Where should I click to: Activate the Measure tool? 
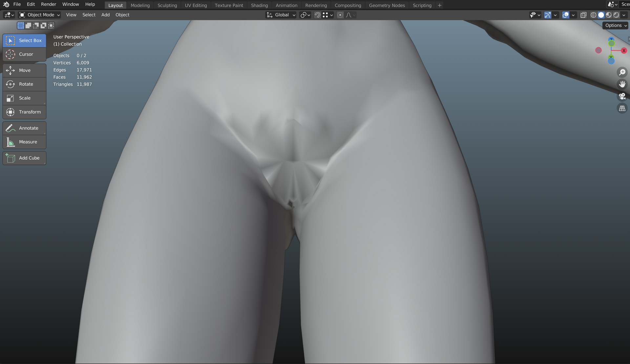[24, 142]
